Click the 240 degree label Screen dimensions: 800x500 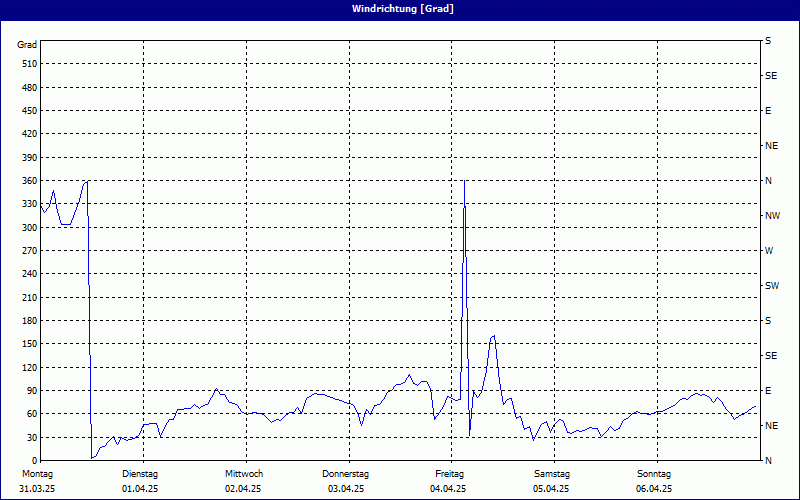click(x=30, y=274)
